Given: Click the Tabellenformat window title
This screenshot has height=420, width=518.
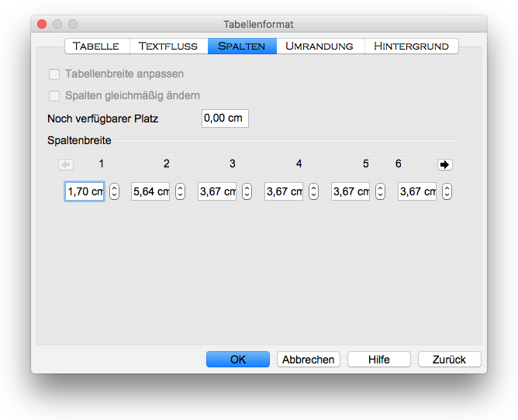Looking at the screenshot, I should pyautogui.click(x=258, y=25).
